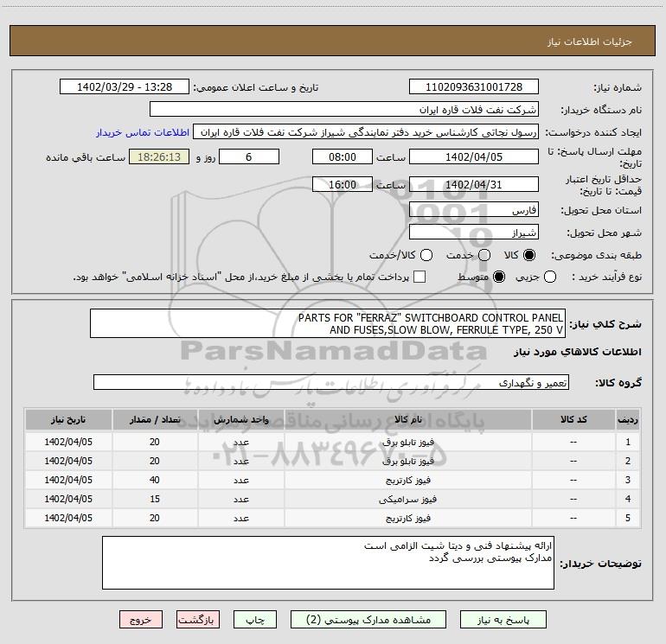Click the page title جزئیات اطلاعات نیاز
The height and width of the screenshot is (644, 666).
[590, 41]
